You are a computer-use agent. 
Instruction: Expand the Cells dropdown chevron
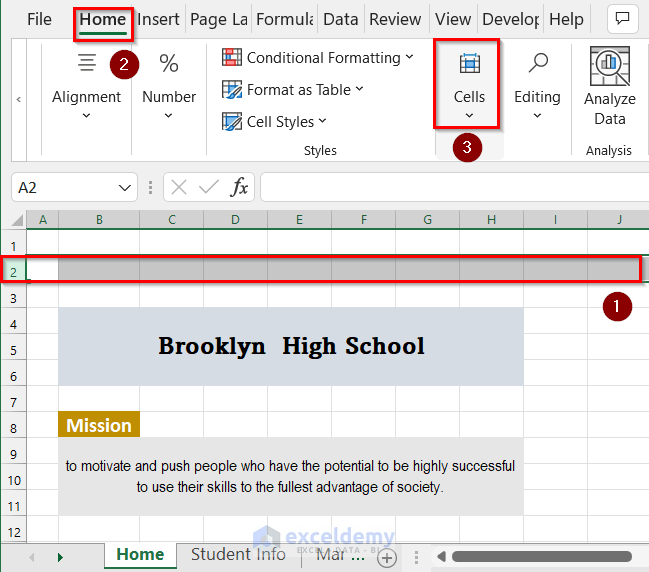469,115
